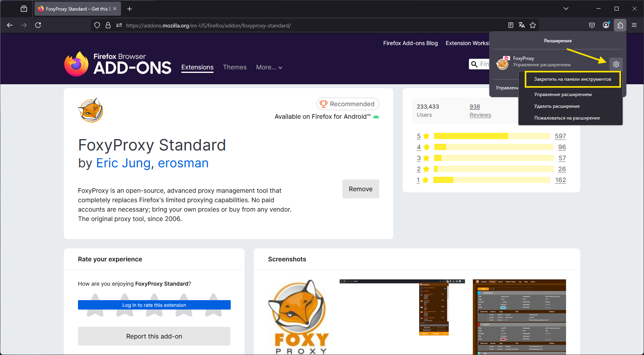Open the 597 five-star review count
This screenshot has height=355, width=644.
tap(560, 136)
